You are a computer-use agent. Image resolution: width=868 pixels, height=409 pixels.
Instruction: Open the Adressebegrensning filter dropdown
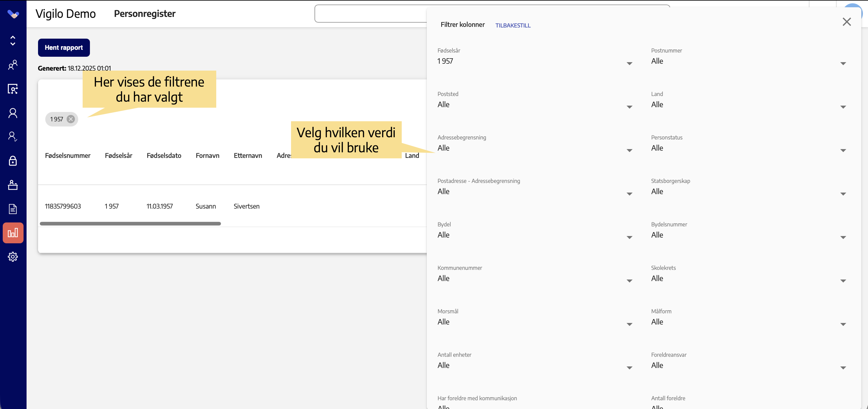coord(535,148)
